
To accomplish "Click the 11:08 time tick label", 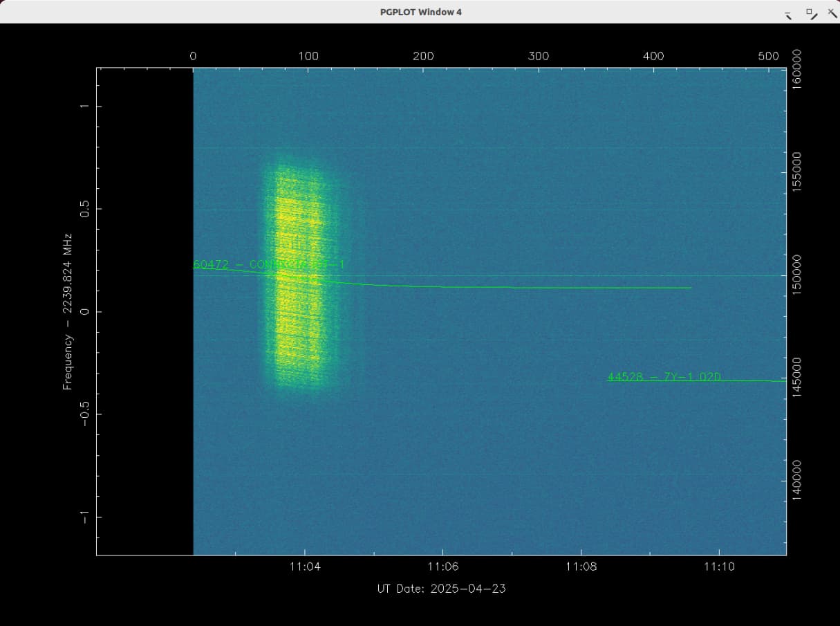I will pyautogui.click(x=581, y=567).
